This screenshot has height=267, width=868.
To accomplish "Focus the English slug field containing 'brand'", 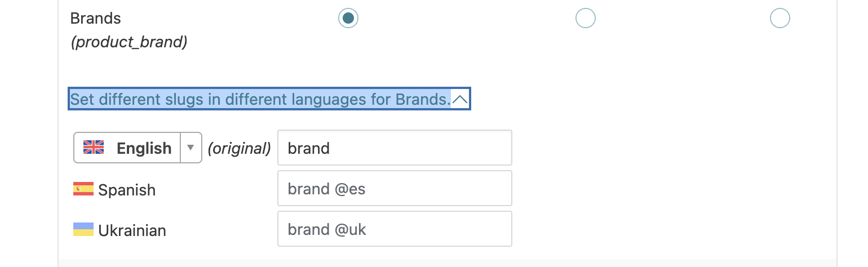I will [x=395, y=148].
